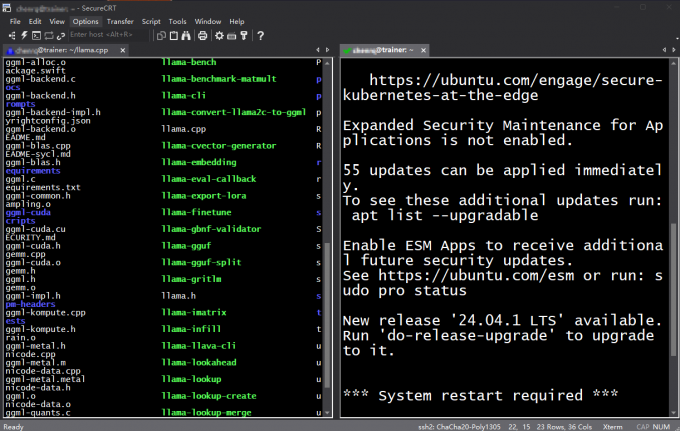The image size is (680, 431).
Task: Click the left pane tab scroll-left arrow
Action: 318,50
